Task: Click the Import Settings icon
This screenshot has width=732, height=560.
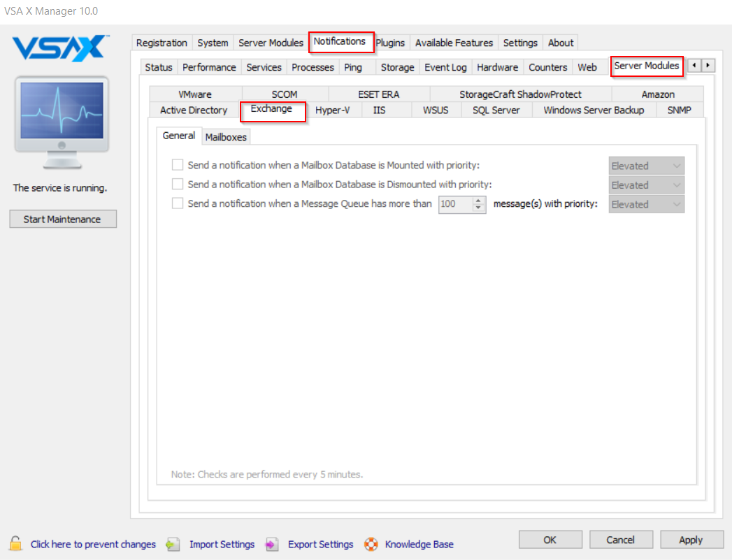Action: tap(173, 544)
